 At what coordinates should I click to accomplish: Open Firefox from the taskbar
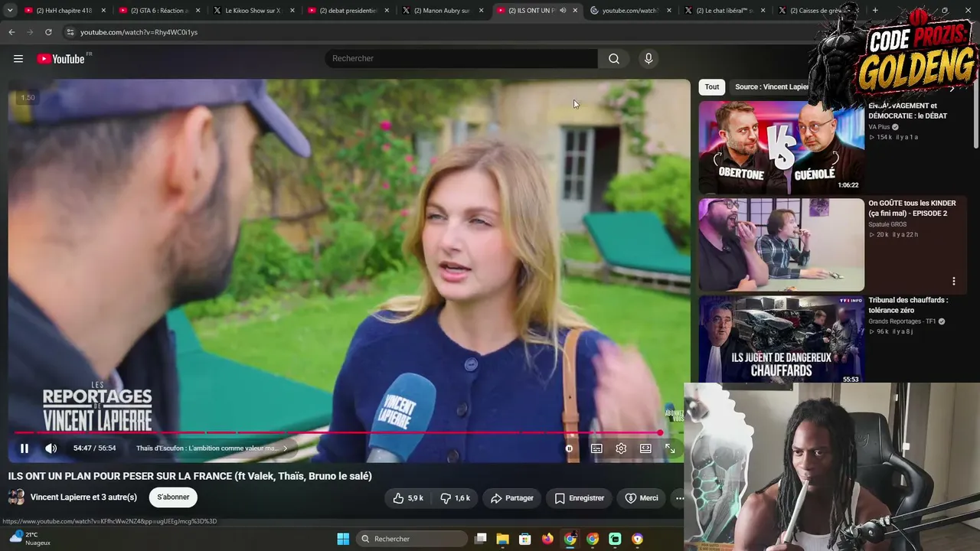(547, 539)
